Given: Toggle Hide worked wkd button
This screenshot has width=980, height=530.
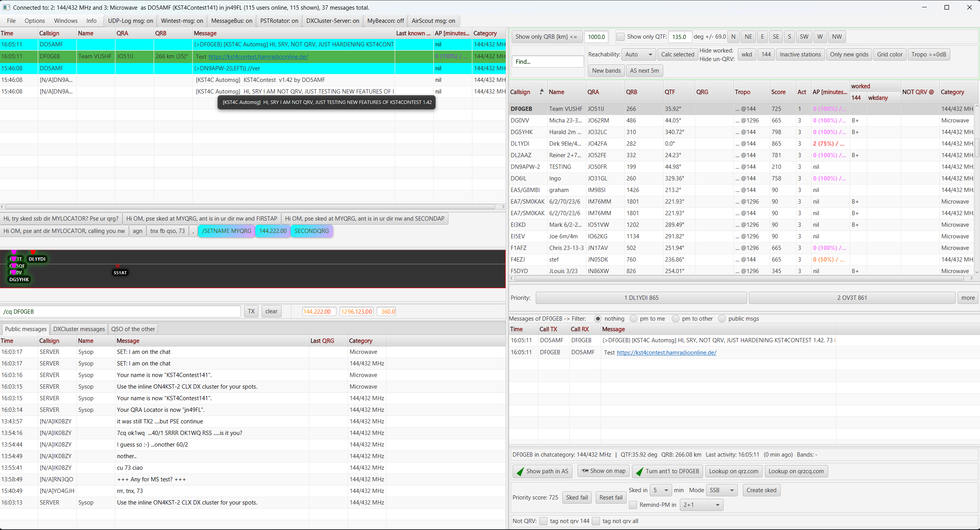Looking at the screenshot, I should pos(747,54).
